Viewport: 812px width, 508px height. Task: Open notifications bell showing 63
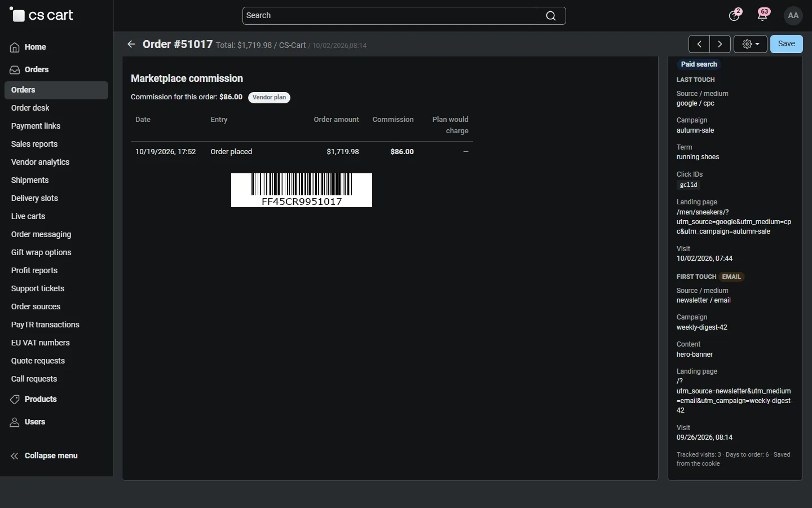coord(763,15)
